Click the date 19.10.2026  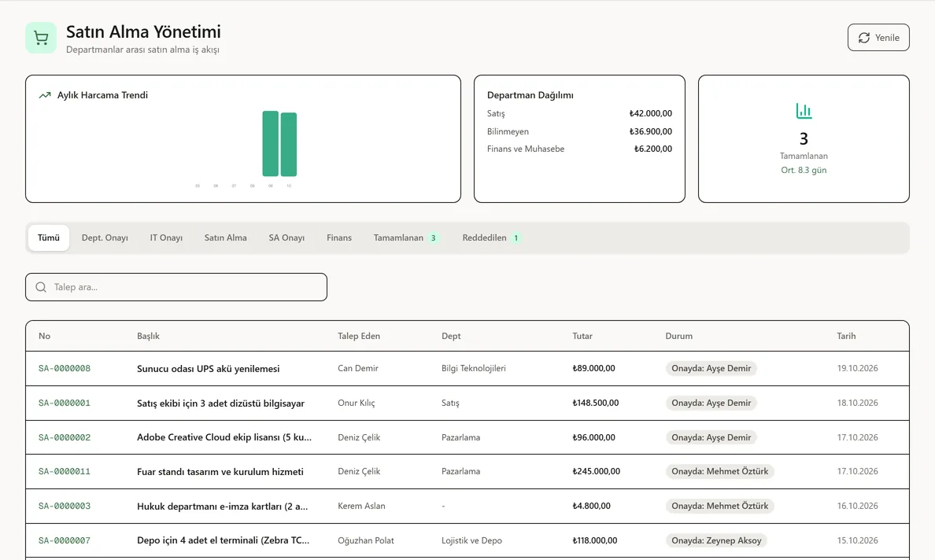[858, 368]
